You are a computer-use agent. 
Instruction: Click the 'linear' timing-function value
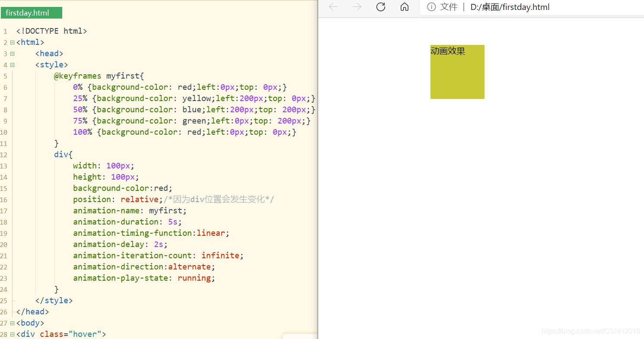(211, 233)
